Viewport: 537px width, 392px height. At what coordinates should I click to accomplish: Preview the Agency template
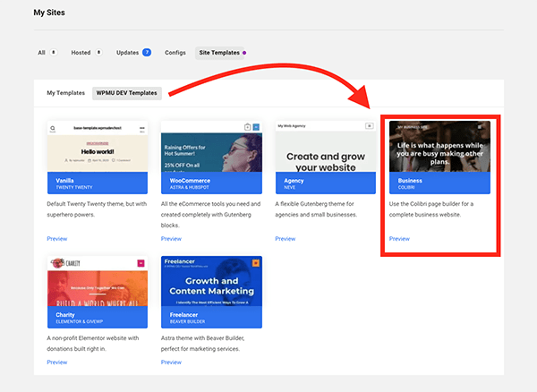[x=286, y=239]
